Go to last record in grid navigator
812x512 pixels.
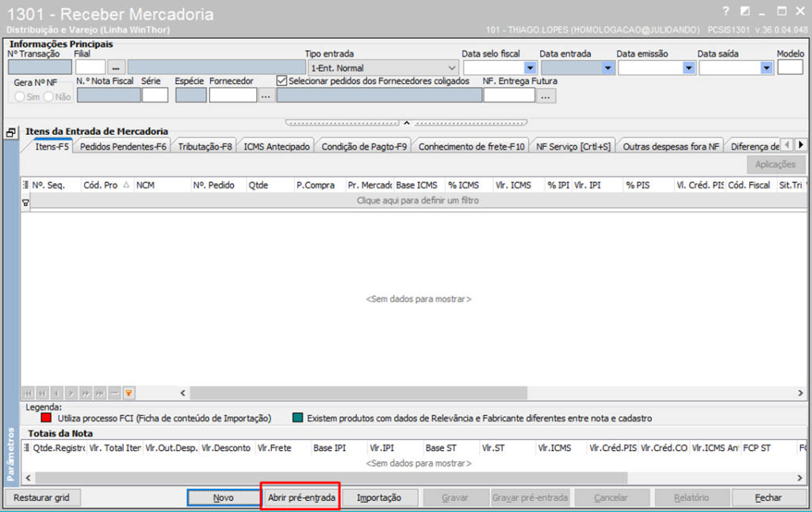coord(100,393)
